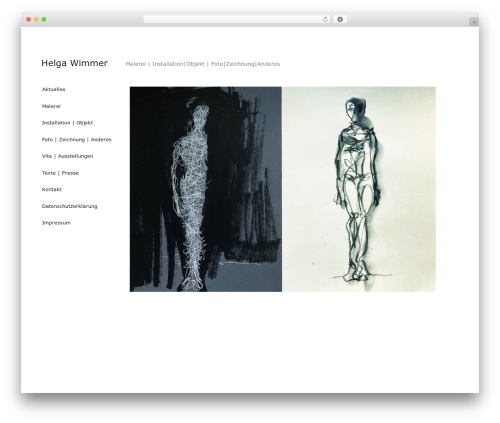Screen dimensions: 500x423
Task: Minimize window with yellow button
Action: click(36, 20)
